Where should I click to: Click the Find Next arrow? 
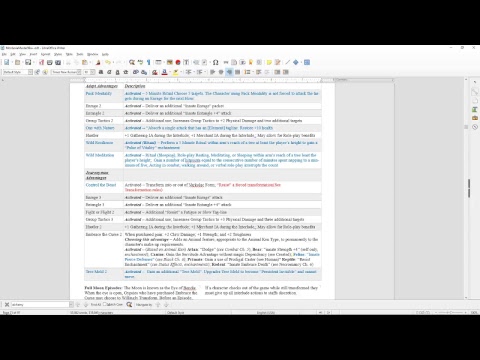86,304
